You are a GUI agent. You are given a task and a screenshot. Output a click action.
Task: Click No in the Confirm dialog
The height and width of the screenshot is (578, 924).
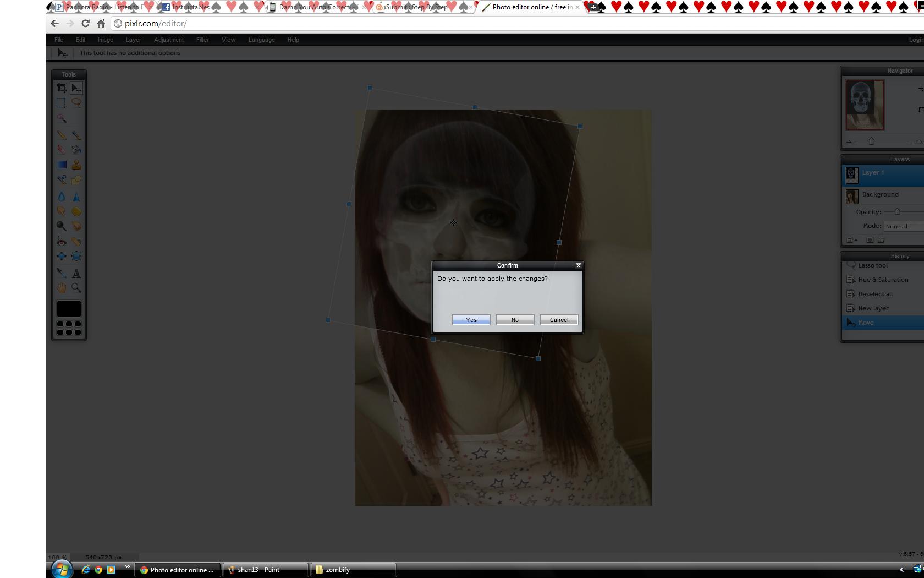click(515, 320)
